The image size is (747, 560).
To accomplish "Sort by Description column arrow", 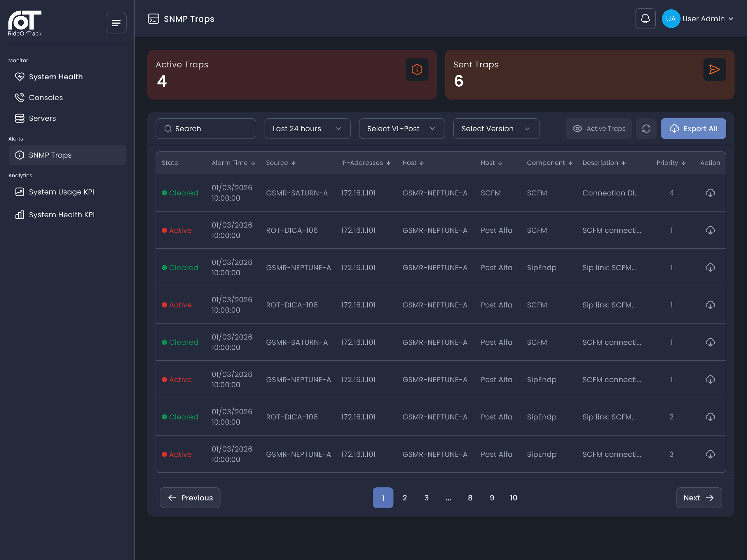I will pyautogui.click(x=623, y=163).
